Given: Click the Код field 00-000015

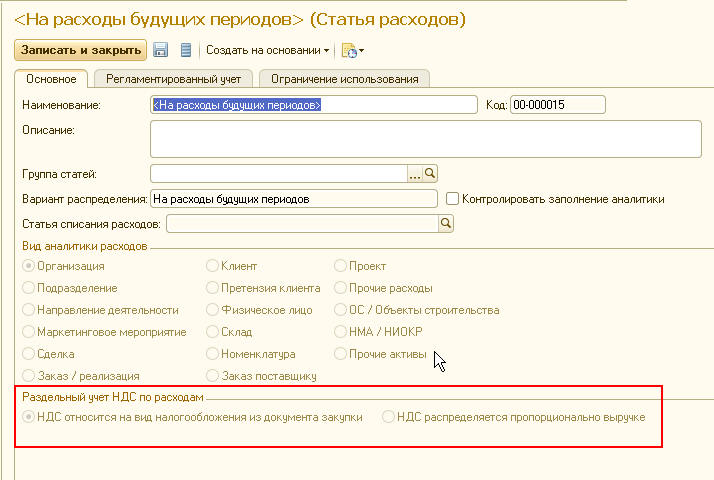Looking at the screenshot, I should click(x=558, y=105).
